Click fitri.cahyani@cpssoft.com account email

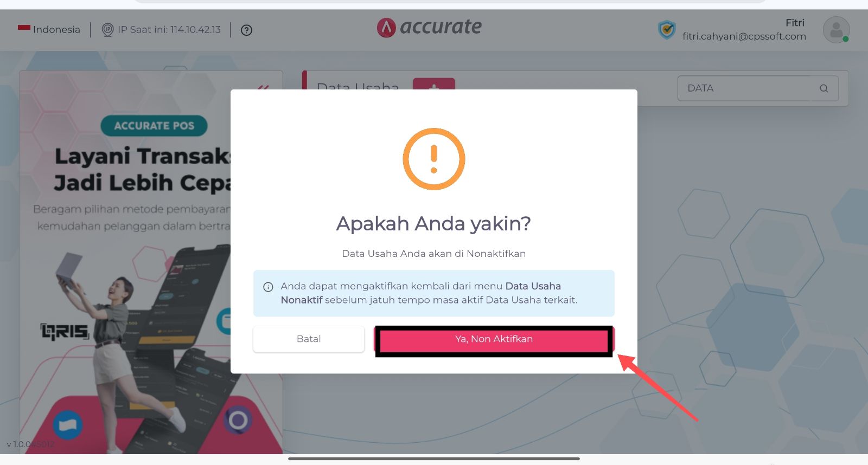tap(744, 36)
